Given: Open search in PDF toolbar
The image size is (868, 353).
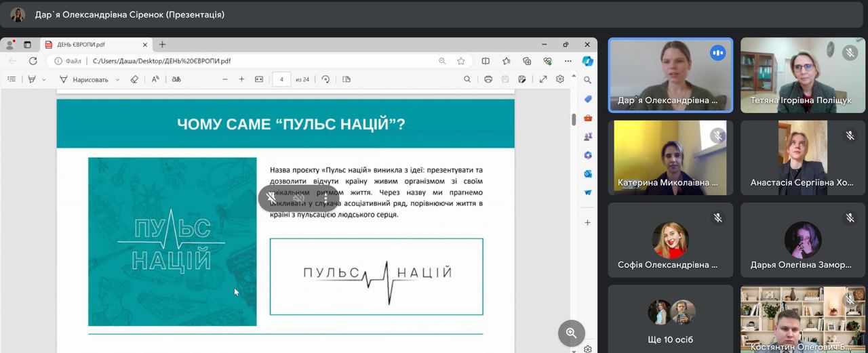Looking at the screenshot, I should pos(467,79).
